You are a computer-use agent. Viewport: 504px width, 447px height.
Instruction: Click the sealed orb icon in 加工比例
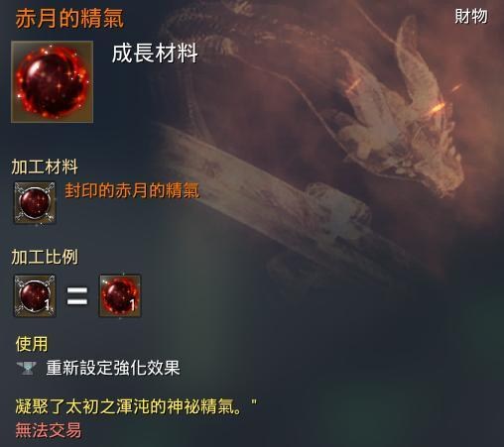(x=35, y=295)
